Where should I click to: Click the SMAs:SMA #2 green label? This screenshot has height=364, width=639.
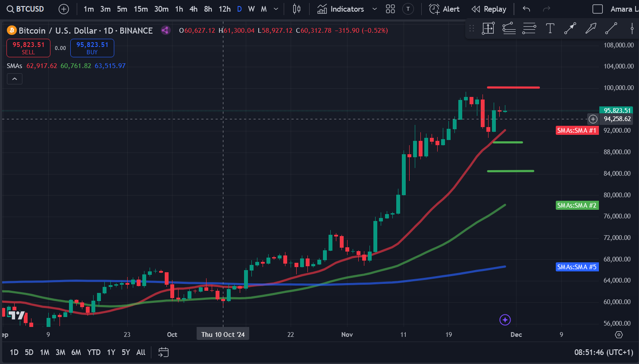577,205
